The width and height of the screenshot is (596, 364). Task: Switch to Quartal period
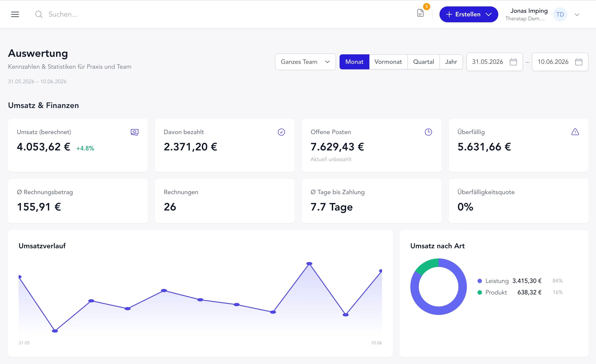[x=423, y=62]
